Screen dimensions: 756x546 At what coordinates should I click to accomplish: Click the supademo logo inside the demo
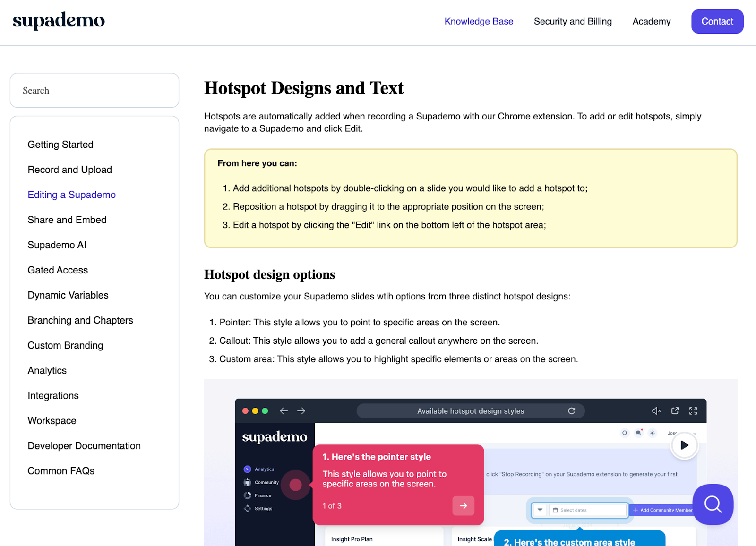click(x=275, y=437)
